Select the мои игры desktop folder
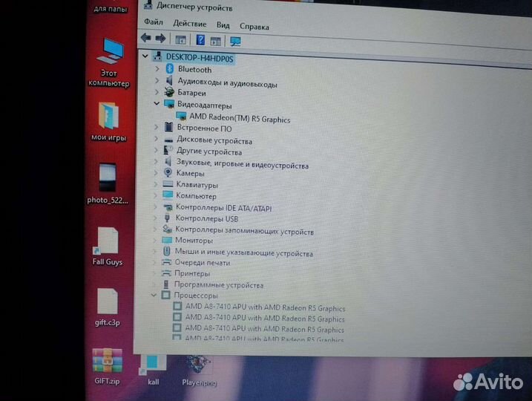532x401 pixels. (x=108, y=121)
